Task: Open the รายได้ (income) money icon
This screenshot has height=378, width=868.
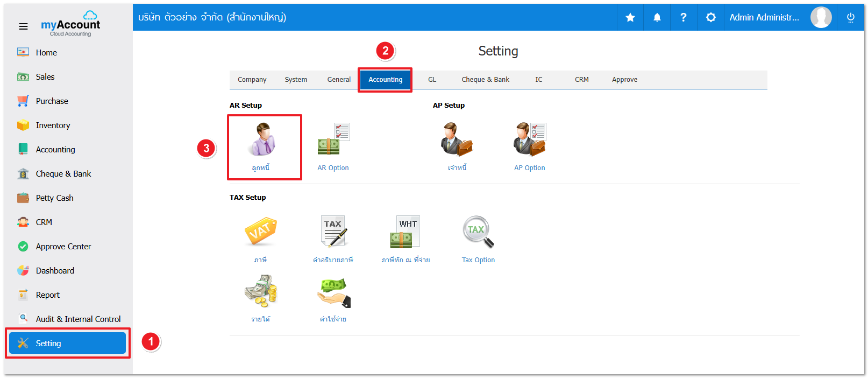Action: [x=260, y=291]
